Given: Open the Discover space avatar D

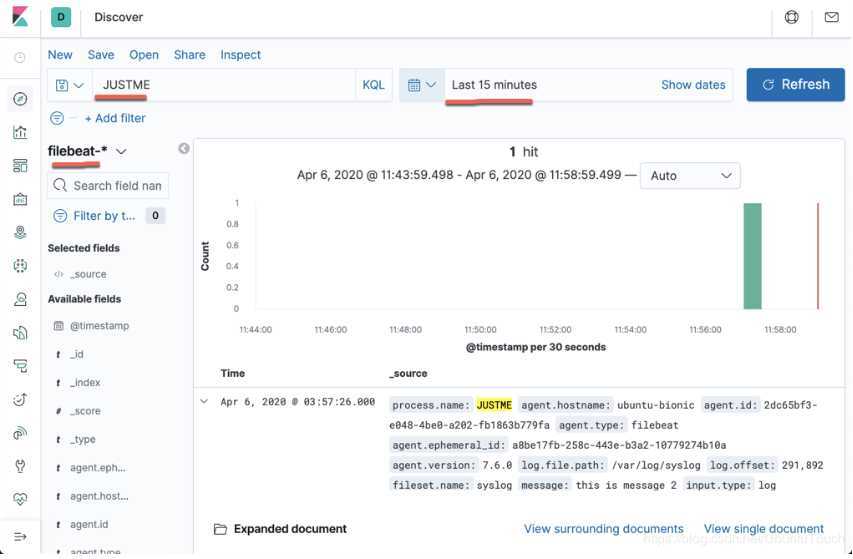Looking at the screenshot, I should point(61,17).
